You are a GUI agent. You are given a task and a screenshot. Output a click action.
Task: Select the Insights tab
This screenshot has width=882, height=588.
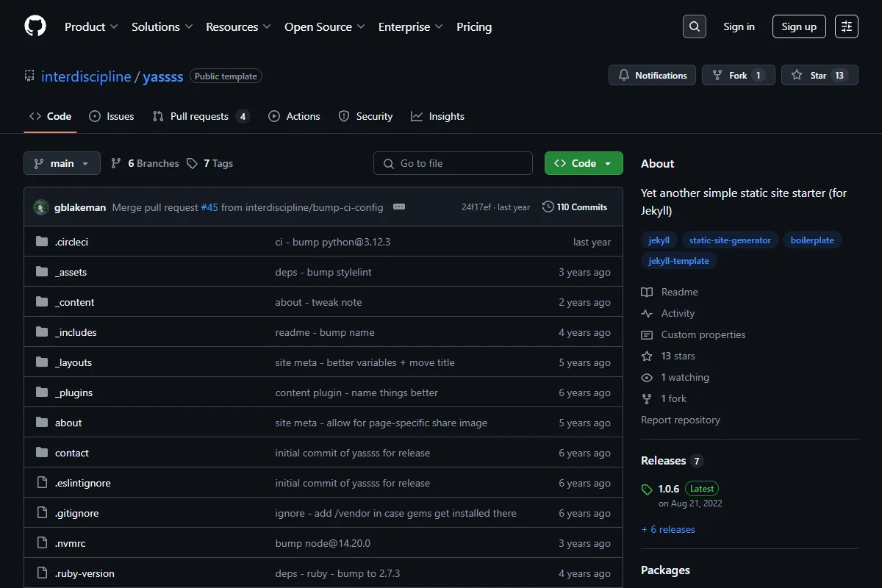tap(437, 116)
